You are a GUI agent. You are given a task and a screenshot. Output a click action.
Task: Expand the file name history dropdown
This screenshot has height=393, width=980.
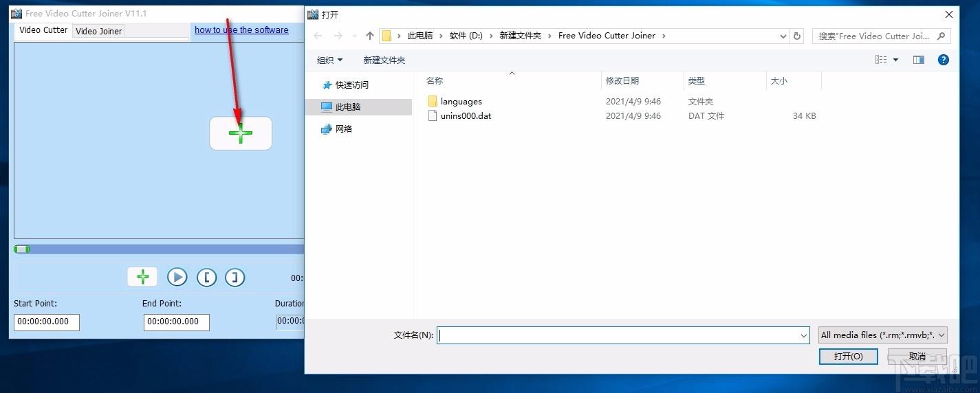(x=804, y=335)
